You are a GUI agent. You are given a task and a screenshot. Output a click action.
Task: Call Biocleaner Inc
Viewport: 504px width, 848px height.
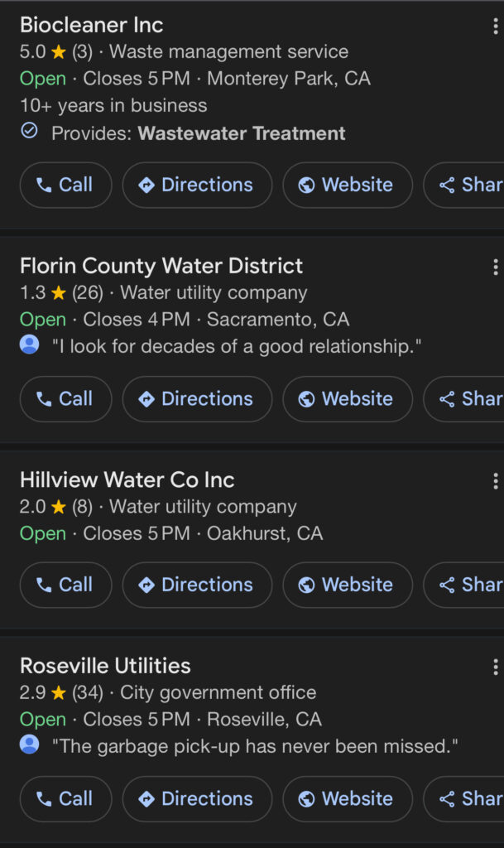pos(65,185)
